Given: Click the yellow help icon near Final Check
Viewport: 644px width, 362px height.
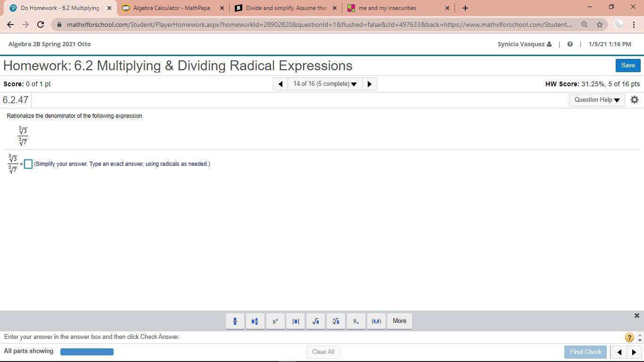Looking at the screenshot, I should (x=629, y=337).
